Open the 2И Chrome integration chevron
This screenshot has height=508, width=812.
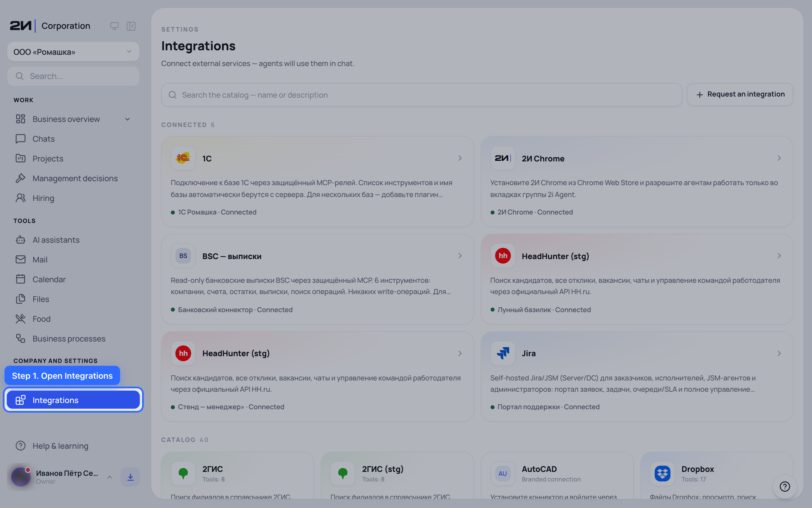[x=779, y=158]
